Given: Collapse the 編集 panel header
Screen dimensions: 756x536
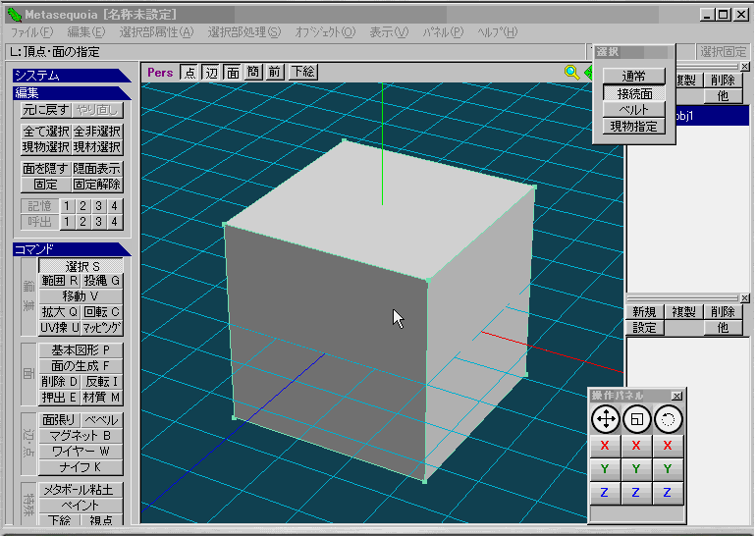Looking at the screenshot, I should [x=72, y=93].
